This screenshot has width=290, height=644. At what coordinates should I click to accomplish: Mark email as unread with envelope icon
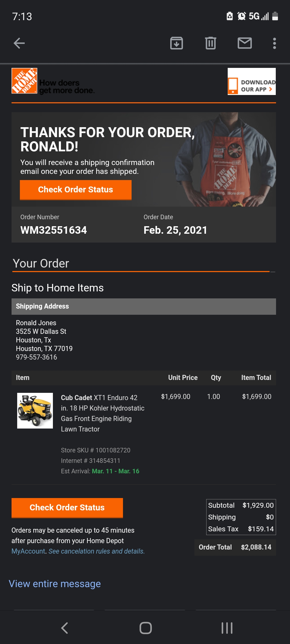click(x=245, y=43)
